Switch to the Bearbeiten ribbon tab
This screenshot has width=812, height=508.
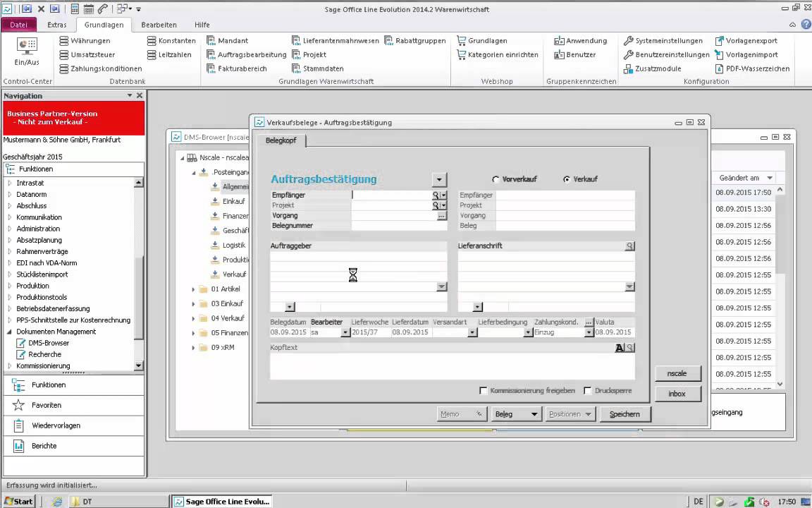159,25
